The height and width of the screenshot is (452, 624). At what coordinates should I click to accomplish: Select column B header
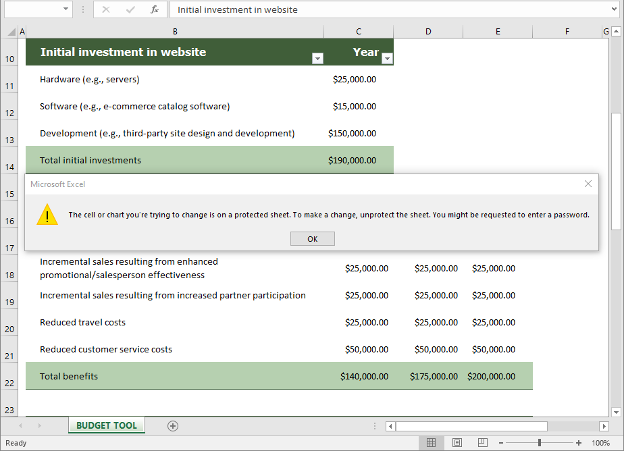pyautogui.click(x=175, y=31)
